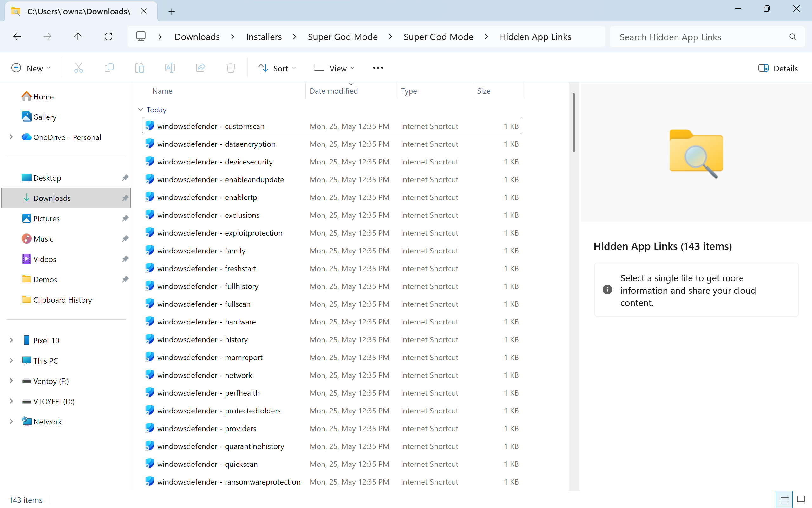
Task: Select the C:\Users\iowna\Downloads tab
Action: pyautogui.click(x=81, y=11)
